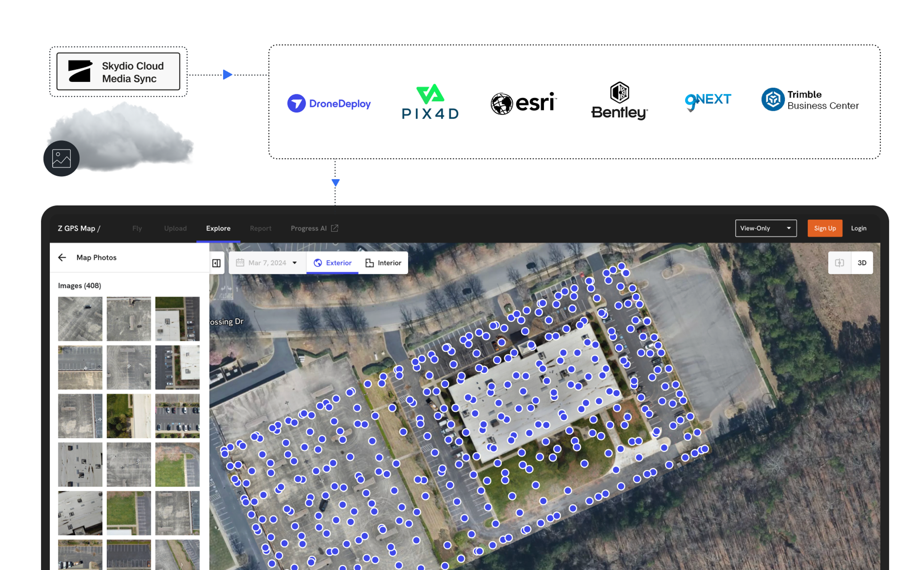
Task: Open the calendar icon next to Mar 7, 2024
Action: pos(240,263)
